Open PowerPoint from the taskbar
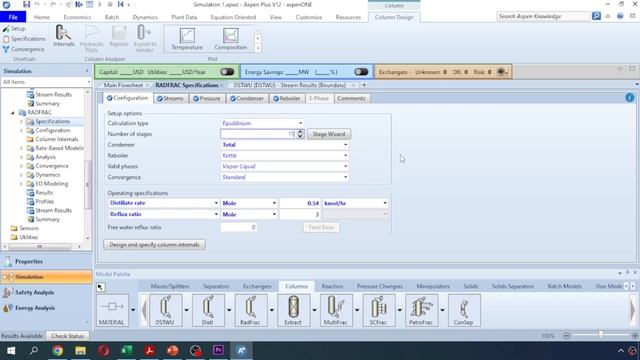The width and height of the screenshot is (640, 360). coord(173,350)
